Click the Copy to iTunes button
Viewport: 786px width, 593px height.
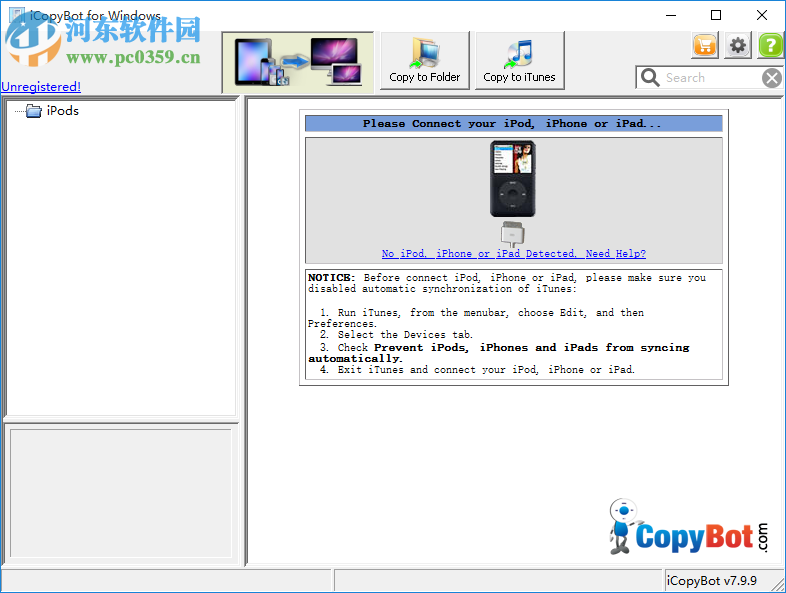pos(519,61)
